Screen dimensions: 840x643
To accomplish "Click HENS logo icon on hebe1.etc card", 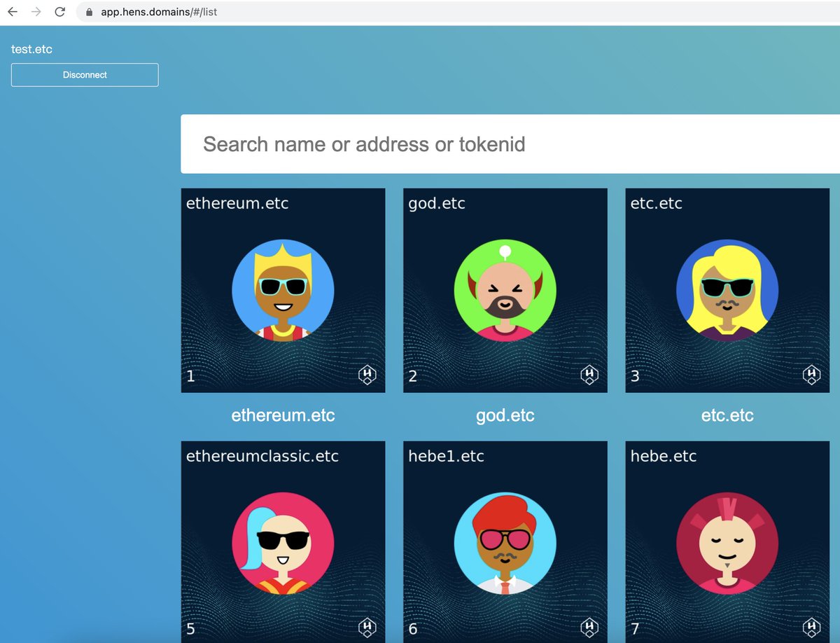I will point(589,628).
